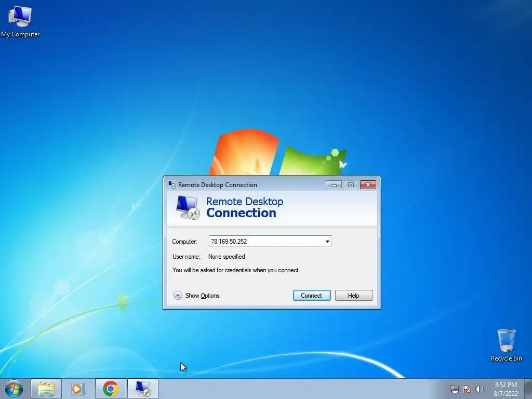The image size is (532, 399).
Task: Open the My Computer desktop icon
Action: click(x=20, y=21)
